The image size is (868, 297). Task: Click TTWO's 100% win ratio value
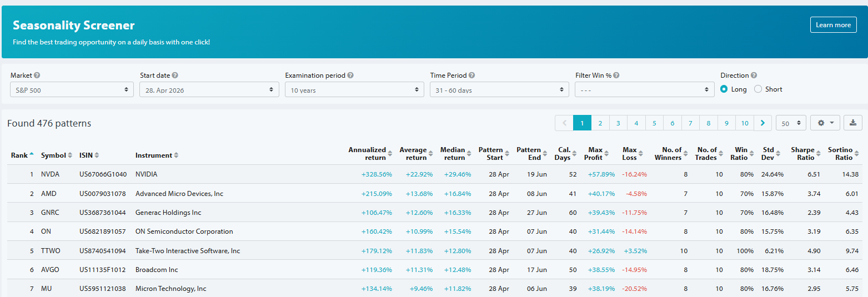(746, 251)
